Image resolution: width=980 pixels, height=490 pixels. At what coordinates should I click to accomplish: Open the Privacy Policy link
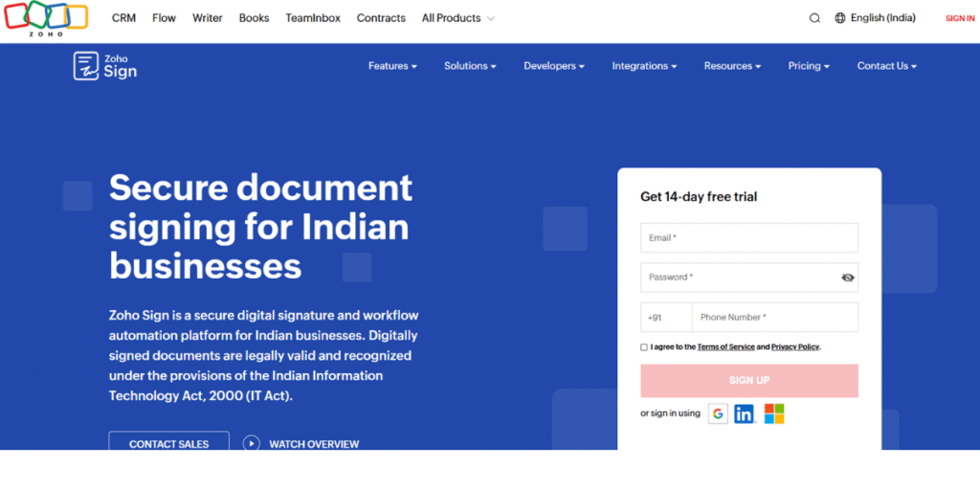[795, 346]
